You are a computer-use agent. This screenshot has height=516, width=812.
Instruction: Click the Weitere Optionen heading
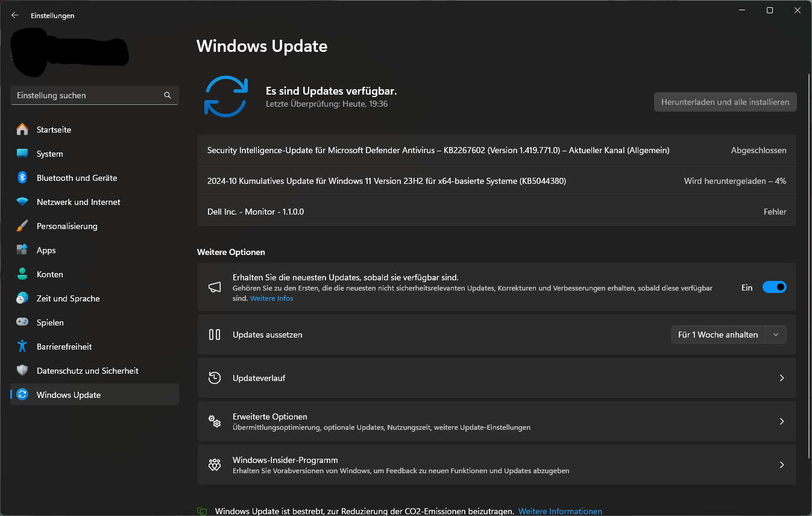231,252
